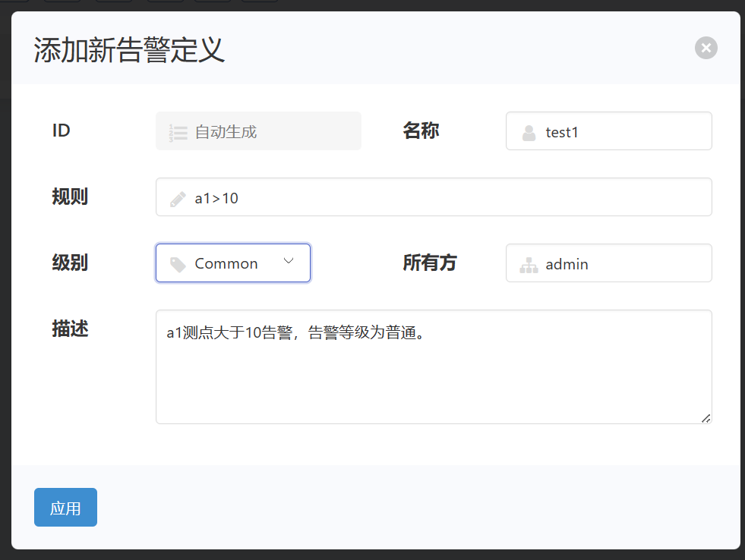Click the 描述 description text area
This screenshot has height=560, width=745.
click(434, 367)
